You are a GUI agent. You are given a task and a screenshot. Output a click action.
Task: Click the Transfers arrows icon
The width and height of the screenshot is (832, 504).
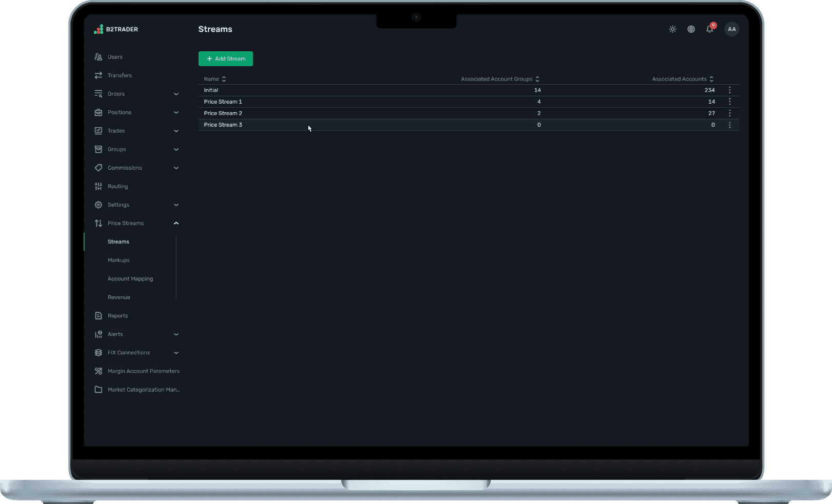98,75
